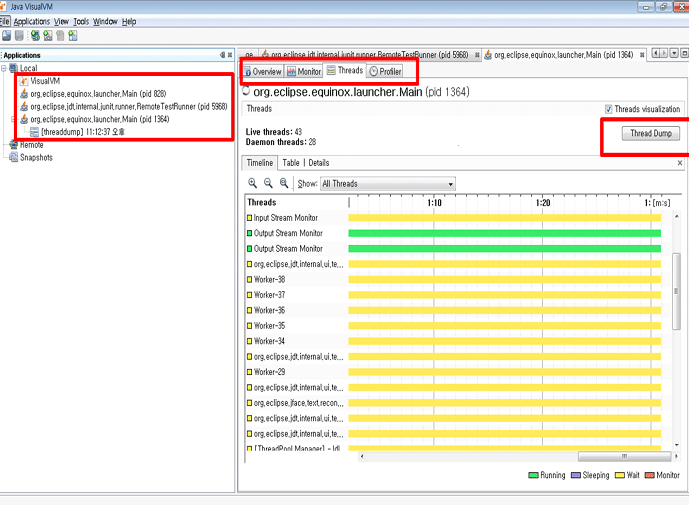Click the vertical scrollbar thumb in threads list
Image resolution: width=689 pixels, height=520 pixels.
click(x=676, y=291)
